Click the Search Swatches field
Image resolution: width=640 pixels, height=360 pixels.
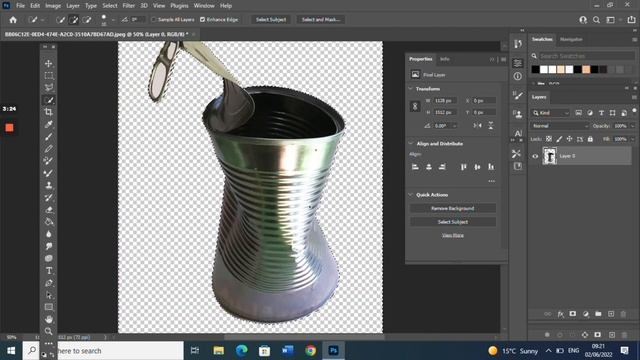pyautogui.click(x=586, y=56)
